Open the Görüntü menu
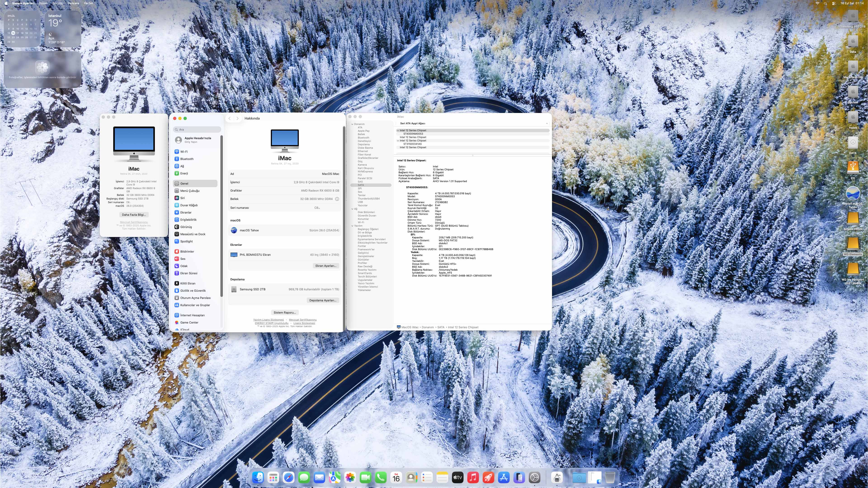Viewport: 868px width, 488px height. (x=58, y=3)
